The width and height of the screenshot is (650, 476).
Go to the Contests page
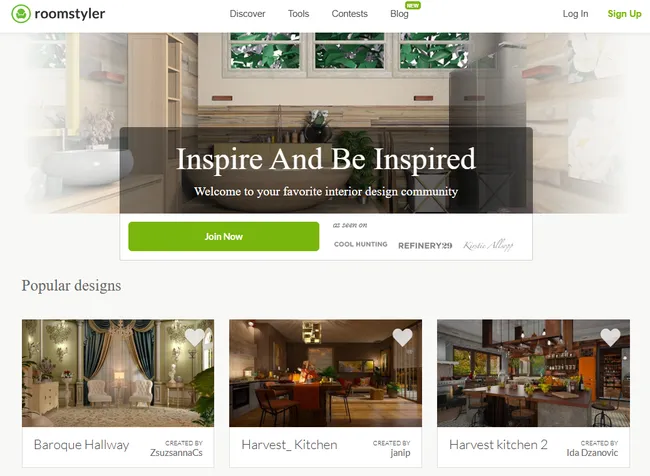349,14
